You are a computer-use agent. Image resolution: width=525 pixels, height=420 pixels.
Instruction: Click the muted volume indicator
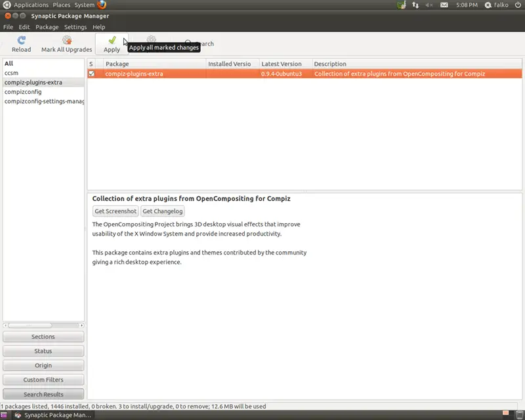click(429, 5)
